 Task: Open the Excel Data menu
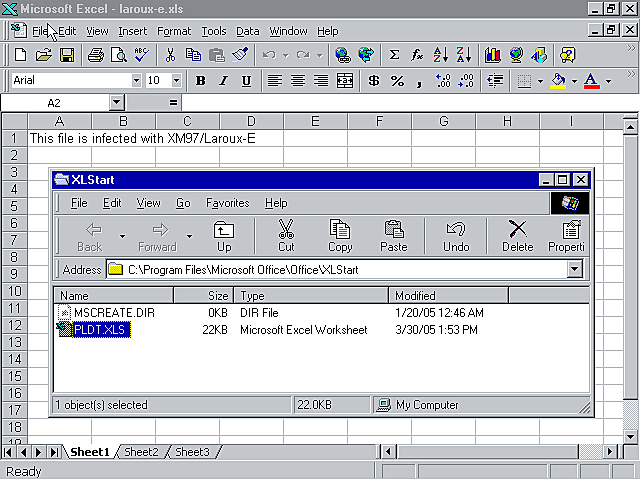[x=247, y=31]
